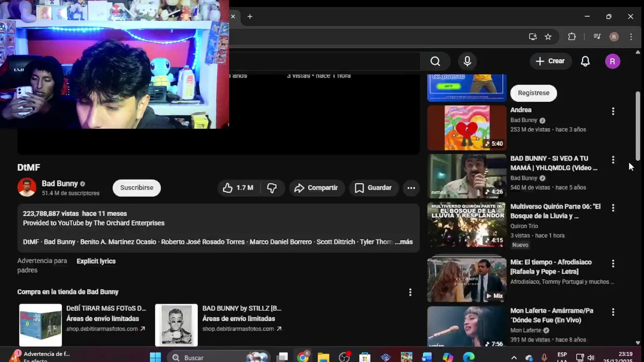Open Copilot from taskbar
This screenshot has width=644, height=362.
(448, 357)
